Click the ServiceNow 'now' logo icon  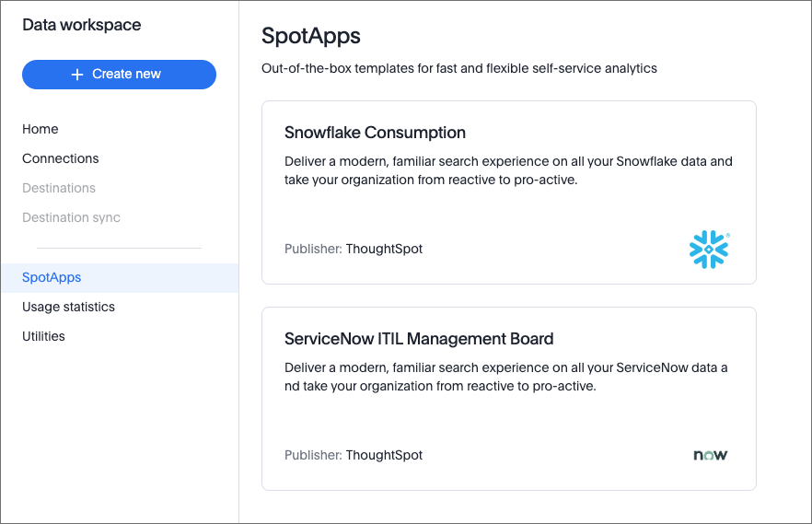(x=710, y=455)
